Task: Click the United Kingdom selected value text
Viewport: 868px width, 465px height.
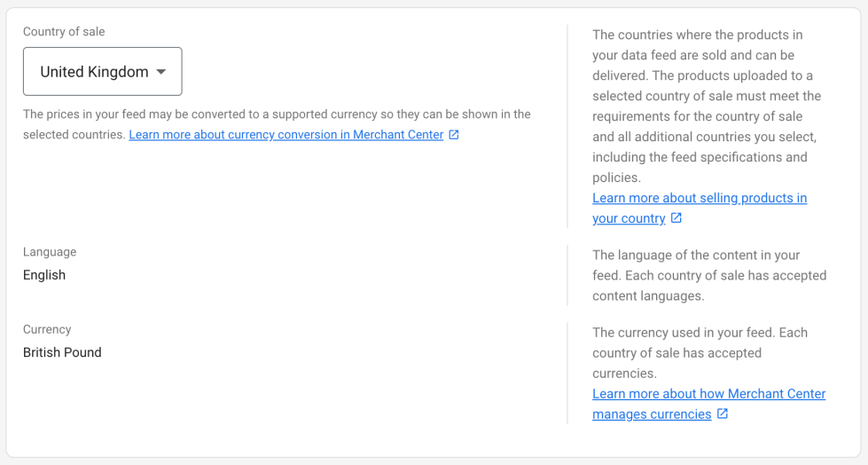Action: (94, 72)
